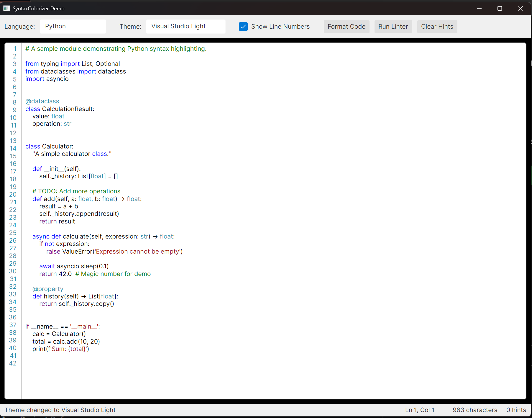Click the Ln 1, Col 1 position indicator
Viewport: 532px width, 418px height.
coord(419,410)
